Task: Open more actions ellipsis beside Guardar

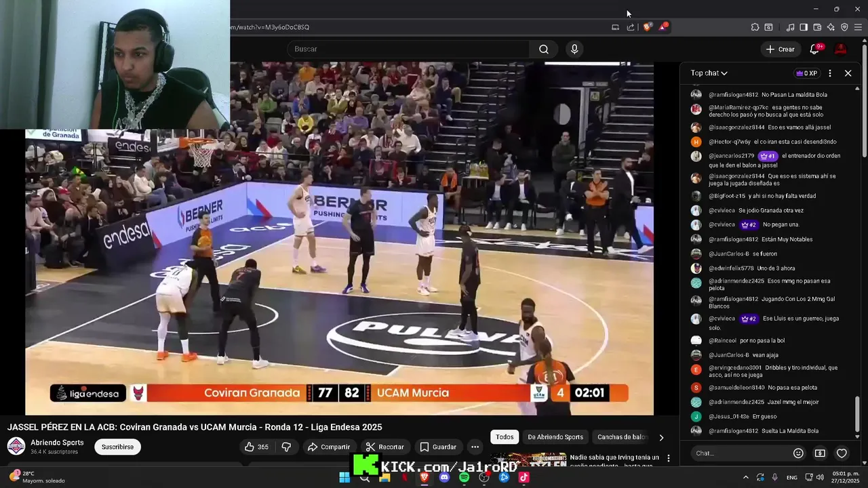Action: (475, 447)
